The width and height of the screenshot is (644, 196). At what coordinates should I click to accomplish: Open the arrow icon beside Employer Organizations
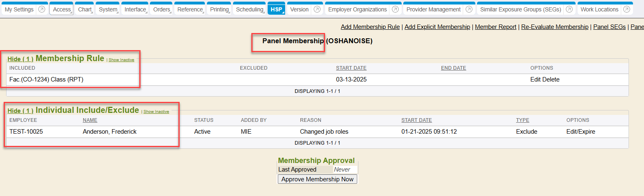[395, 9]
